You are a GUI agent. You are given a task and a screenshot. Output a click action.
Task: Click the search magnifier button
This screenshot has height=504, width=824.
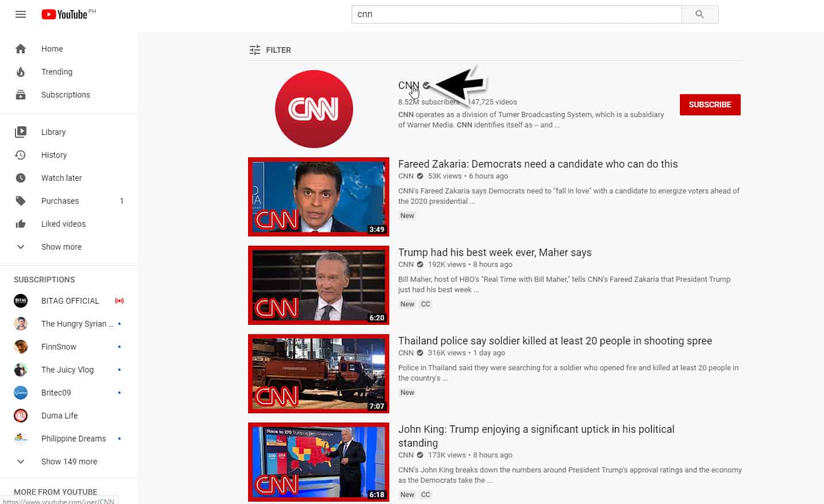699,14
